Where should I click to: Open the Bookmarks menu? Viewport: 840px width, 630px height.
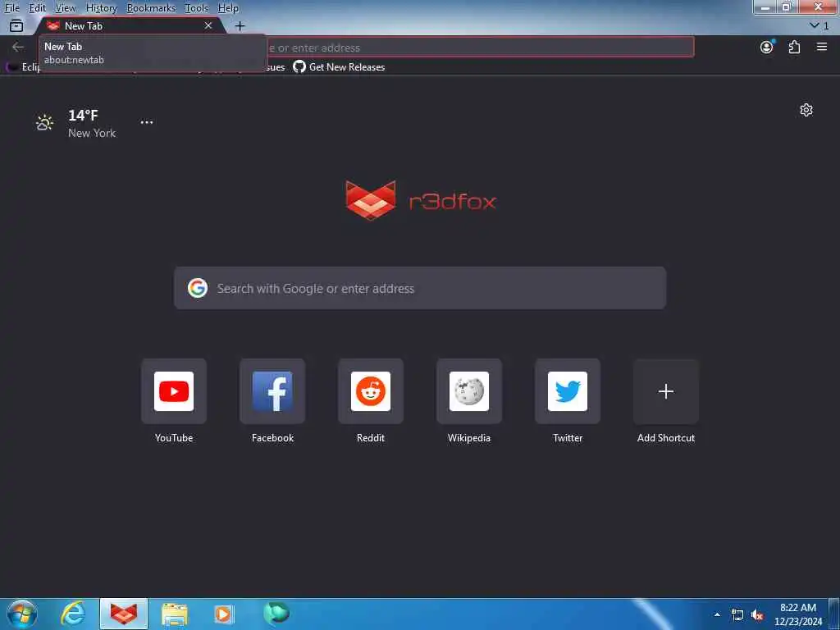pyautogui.click(x=151, y=8)
